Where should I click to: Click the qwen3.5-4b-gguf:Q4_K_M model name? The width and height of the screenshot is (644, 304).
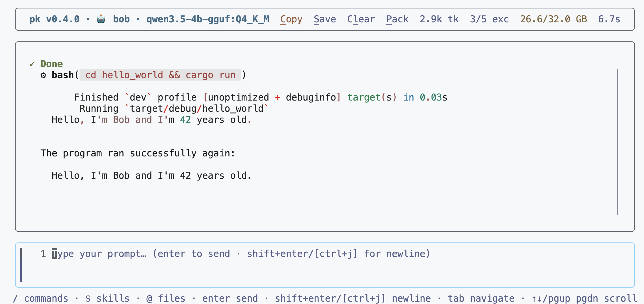tap(208, 19)
